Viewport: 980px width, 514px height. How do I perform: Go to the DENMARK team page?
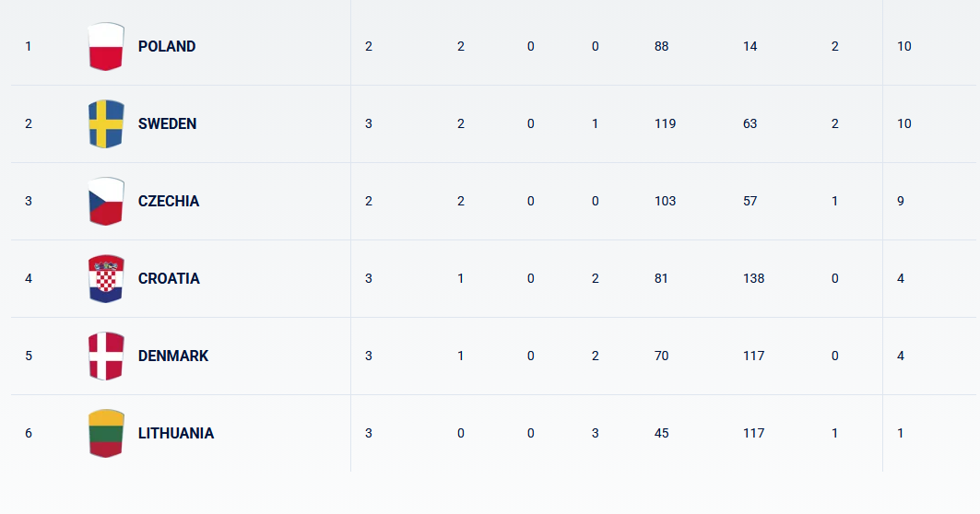(173, 356)
